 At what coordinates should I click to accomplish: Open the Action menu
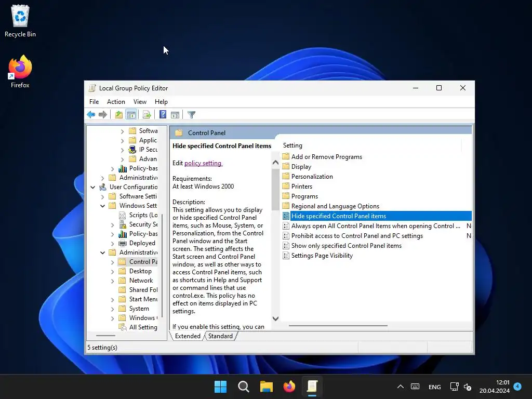click(x=116, y=102)
